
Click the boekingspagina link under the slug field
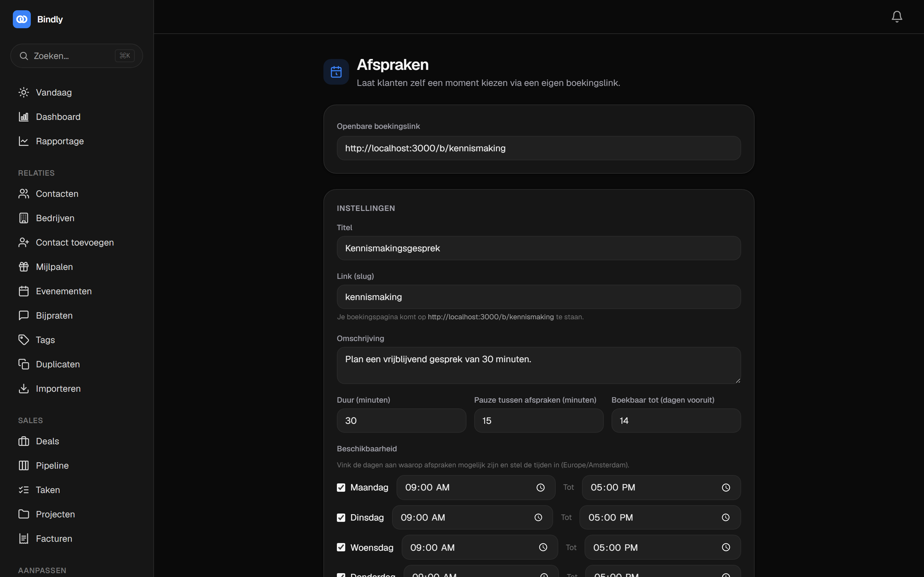pyautogui.click(x=491, y=317)
